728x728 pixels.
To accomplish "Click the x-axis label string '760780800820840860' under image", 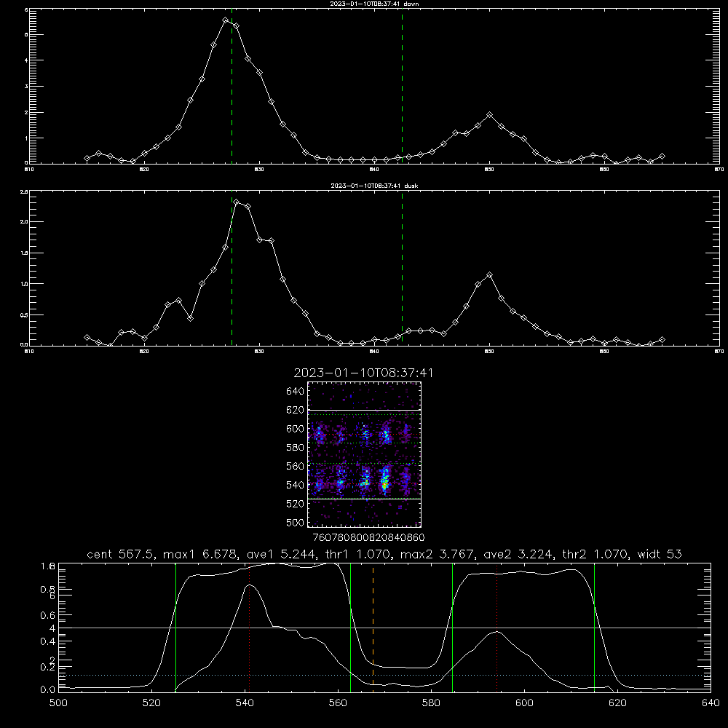I will (368, 537).
